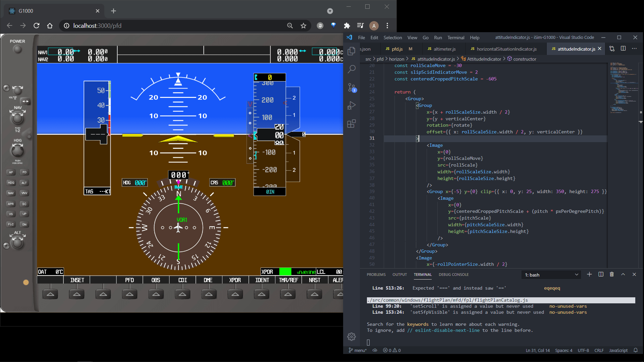This screenshot has height=362, width=644.
Task: Open the Extensions view
Action: coord(351,124)
